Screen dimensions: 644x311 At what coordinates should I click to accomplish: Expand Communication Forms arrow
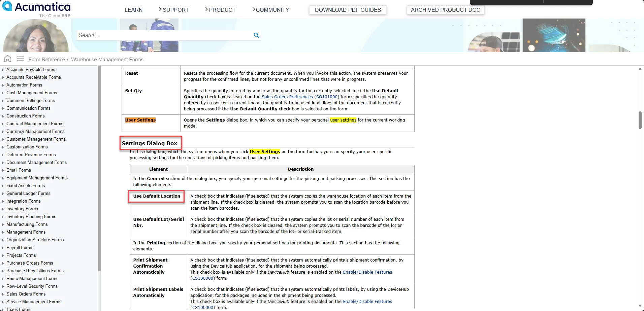click(x=3, y=108)
